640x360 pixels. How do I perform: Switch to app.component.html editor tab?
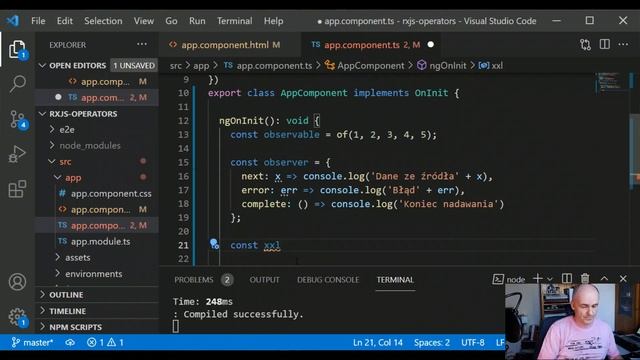[x=230, y=45]
